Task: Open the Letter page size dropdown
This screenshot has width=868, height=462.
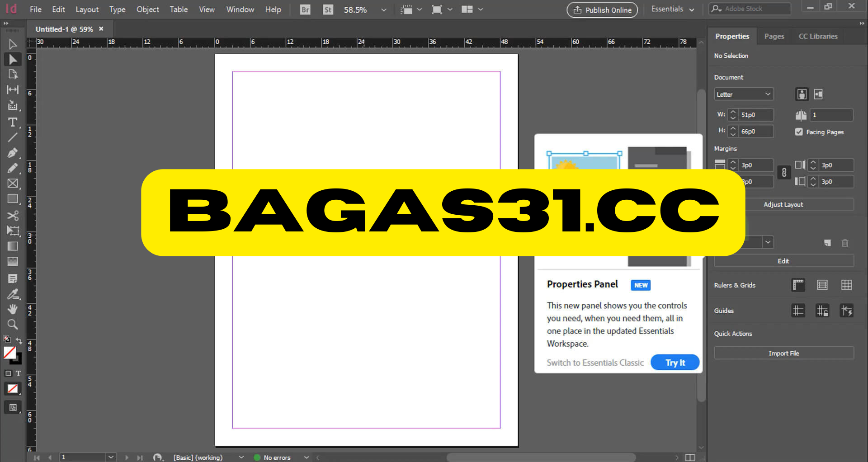Action: coord(744,94)
